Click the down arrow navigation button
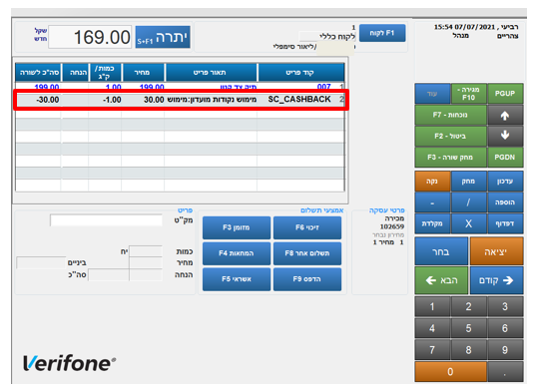This screenshot has width=539, height=392. coord(505,136)
